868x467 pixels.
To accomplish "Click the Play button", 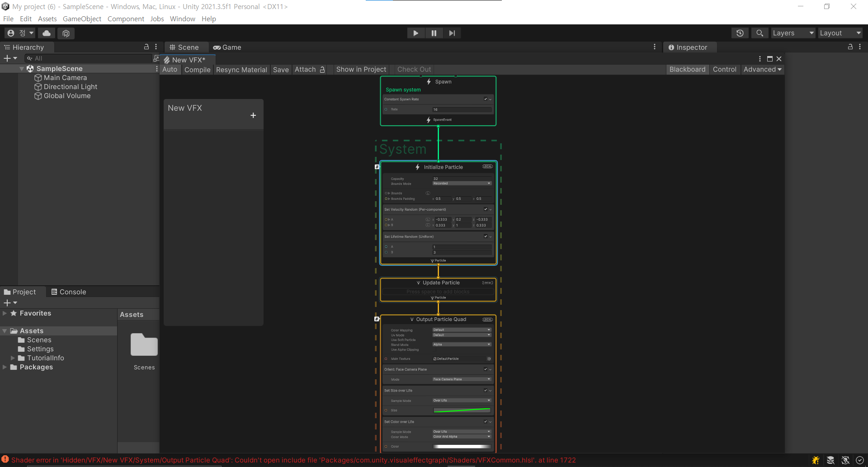I will [415, 33].
